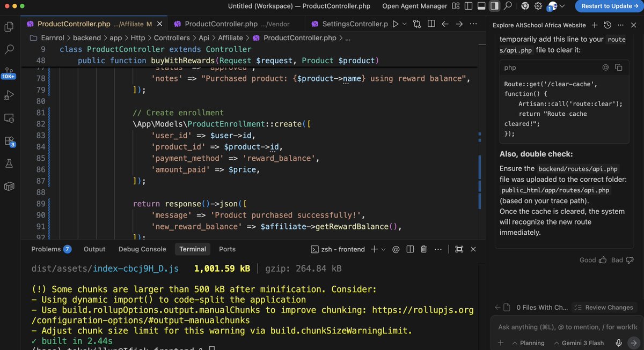The image size is (644, 350).
Task: Open the Explorer view in activity bar
Action: click(x=9, y=27)
